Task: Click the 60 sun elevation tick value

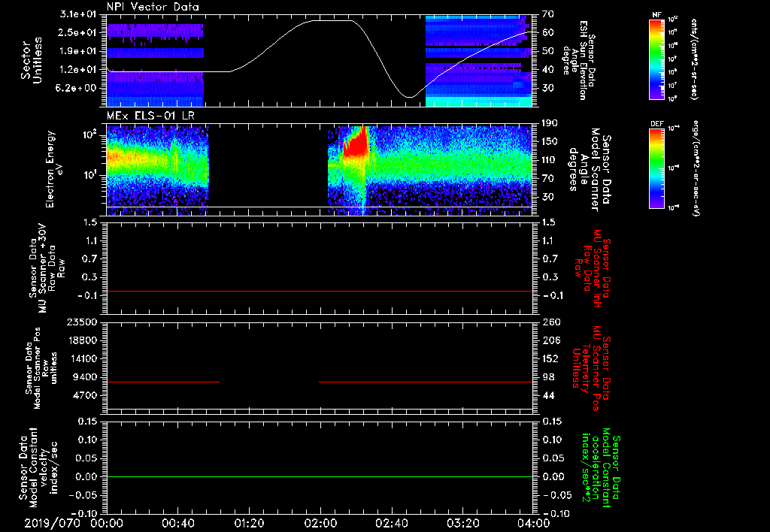Action: (x=548, y=32)
